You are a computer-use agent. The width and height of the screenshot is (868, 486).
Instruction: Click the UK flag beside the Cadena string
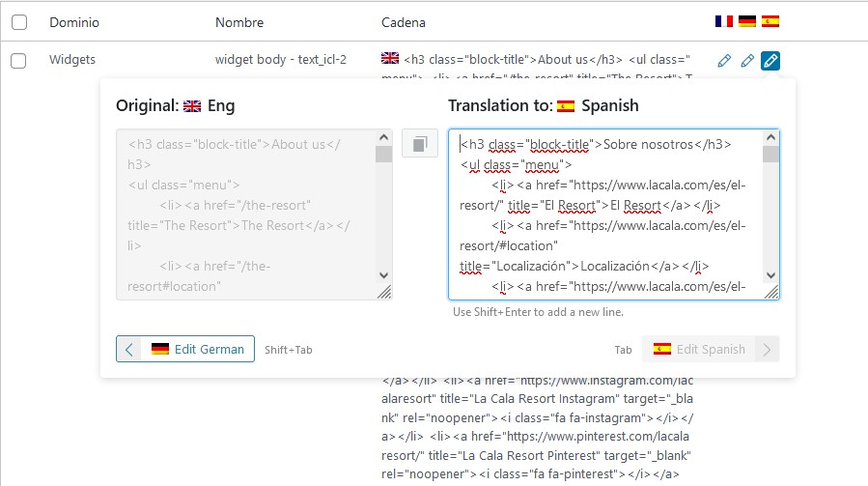pos(390,58)
